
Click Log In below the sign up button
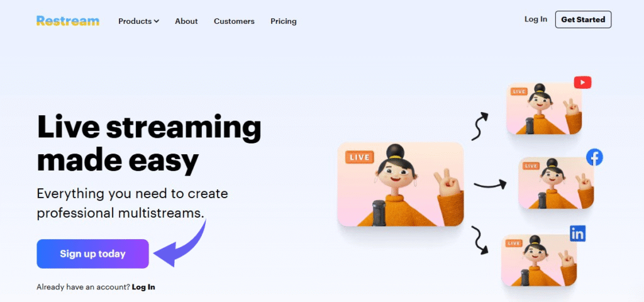(x=143, y=287)
